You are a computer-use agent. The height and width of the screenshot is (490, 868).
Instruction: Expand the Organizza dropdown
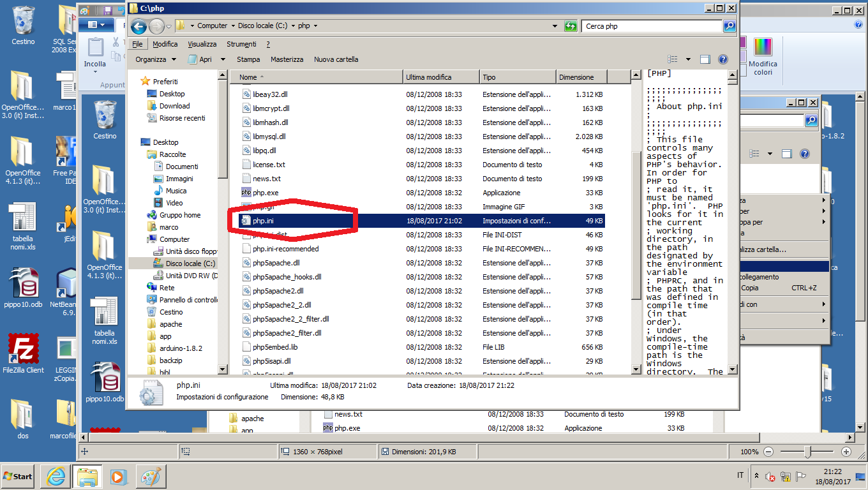pos(156,59)
